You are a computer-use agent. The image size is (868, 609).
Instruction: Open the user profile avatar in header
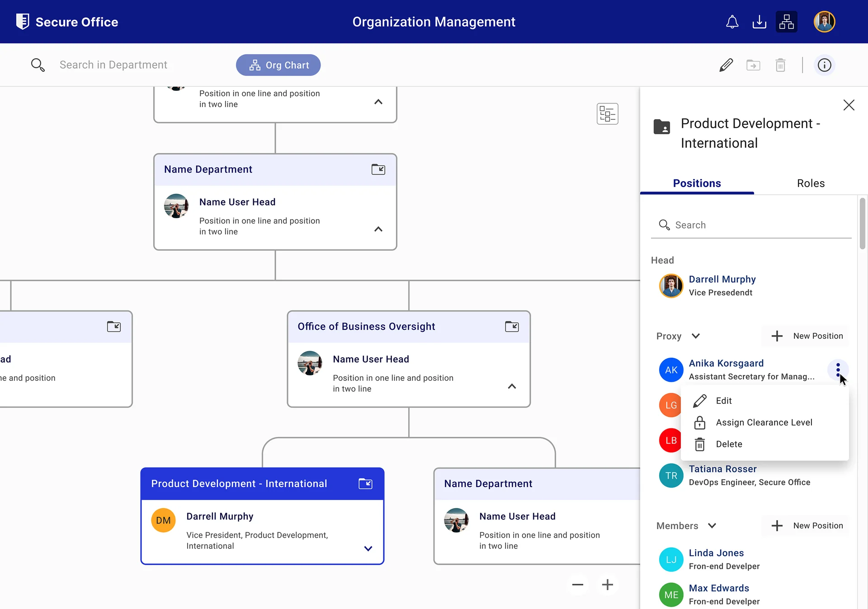tap(825, 22)
